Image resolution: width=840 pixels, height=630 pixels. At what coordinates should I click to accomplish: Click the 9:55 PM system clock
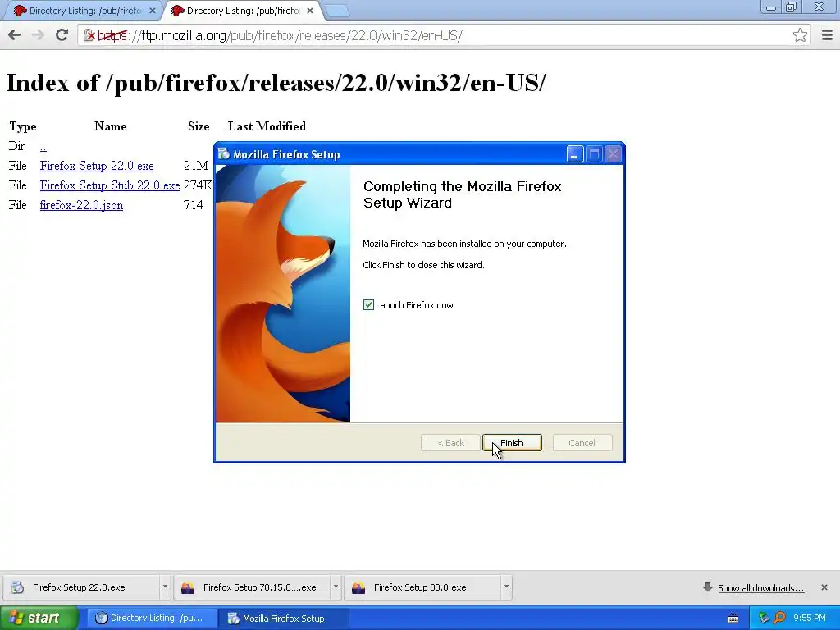[x=810, y=619]
